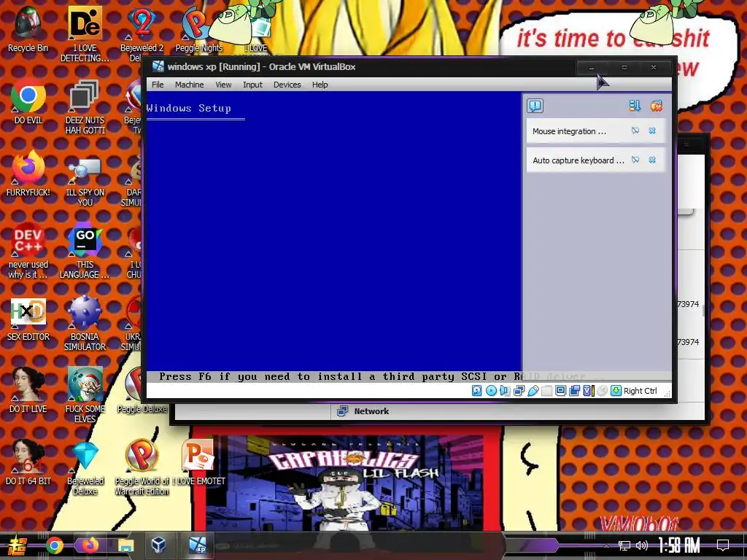
Task: Expand the Mouse integration notification text
Action: 569,131
